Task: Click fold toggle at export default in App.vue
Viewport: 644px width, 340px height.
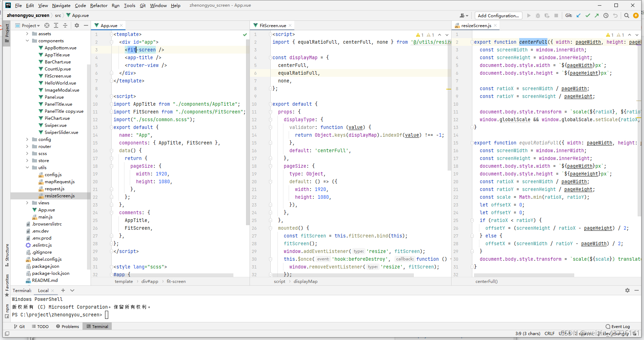Action: pyautogui.click(x=111, y=127)
